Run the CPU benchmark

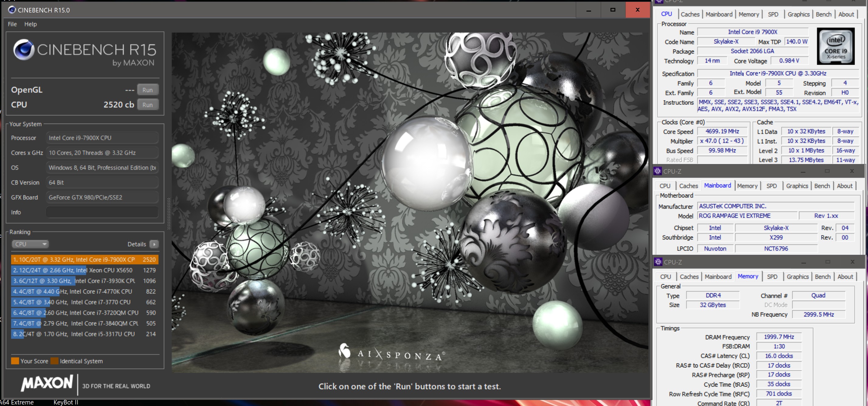tap(147, 105)
